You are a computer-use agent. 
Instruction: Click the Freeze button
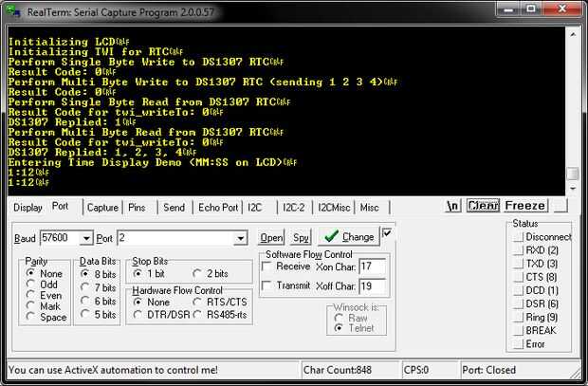(x=525, y=206)
